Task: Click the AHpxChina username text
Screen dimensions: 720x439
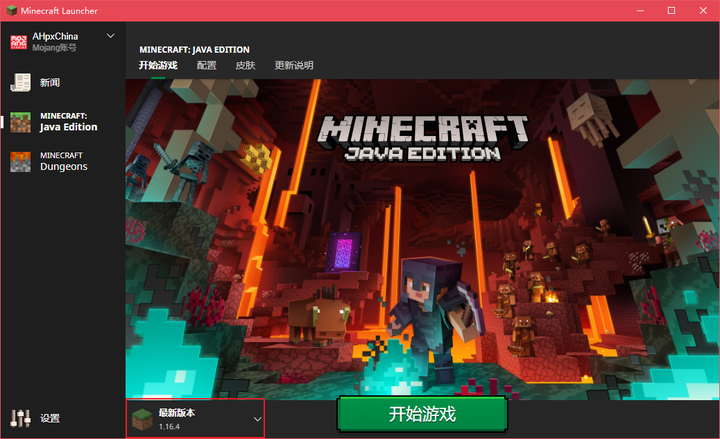Action: point(55,36)
